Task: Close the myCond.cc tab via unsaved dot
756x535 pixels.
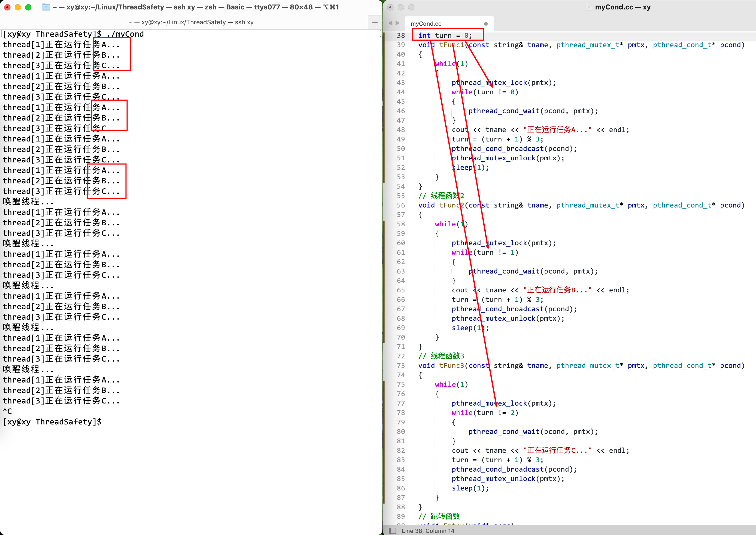Action: pos(486,24)
